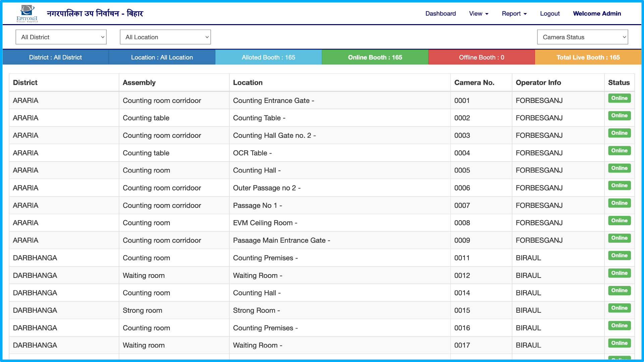644x362 pixels.
Task: Click the Camera No. column header
Action: 474,82
